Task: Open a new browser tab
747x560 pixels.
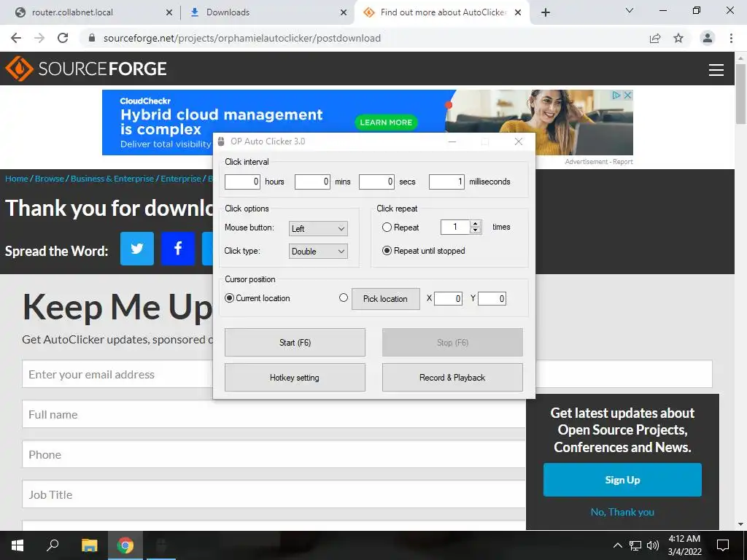Action: coord(546,12)
